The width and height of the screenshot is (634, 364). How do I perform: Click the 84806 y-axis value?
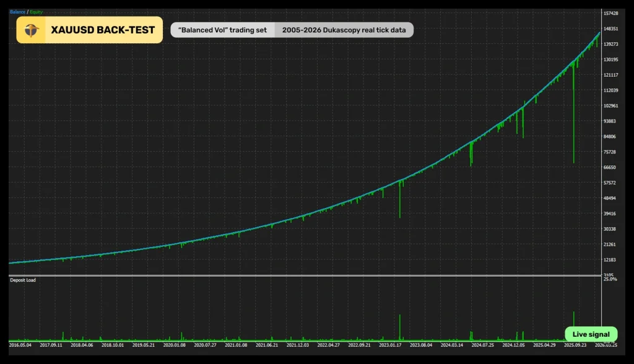click(609, 136)
